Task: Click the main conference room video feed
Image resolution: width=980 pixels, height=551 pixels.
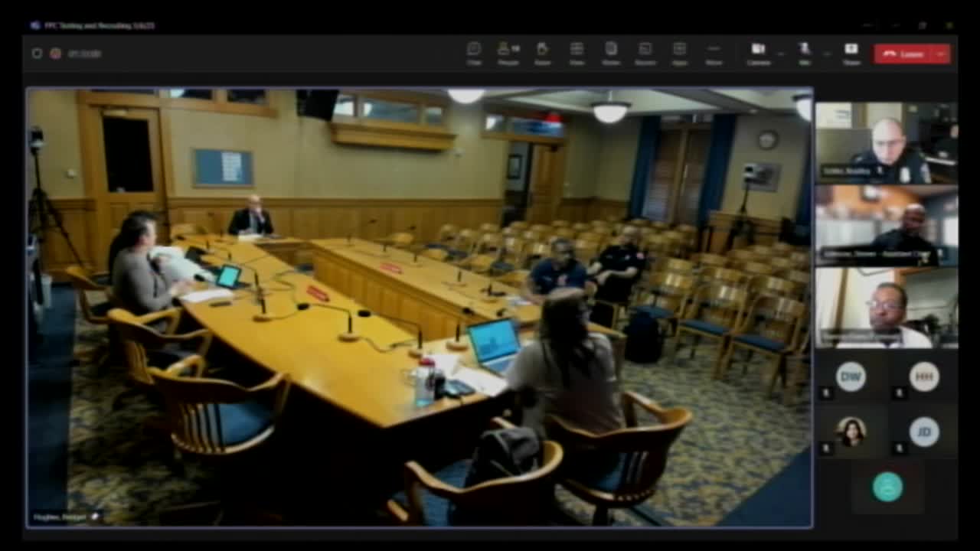Action: [x=420, y=306]
